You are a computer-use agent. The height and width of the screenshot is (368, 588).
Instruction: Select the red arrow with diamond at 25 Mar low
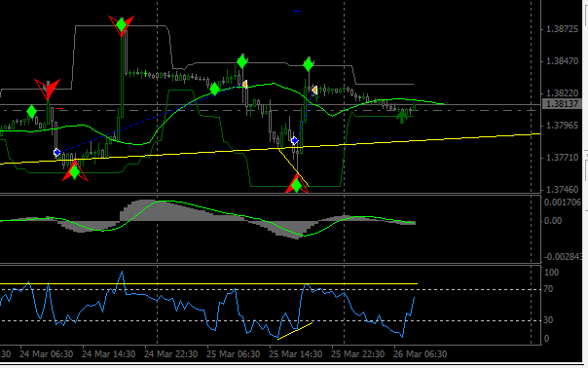297,184
